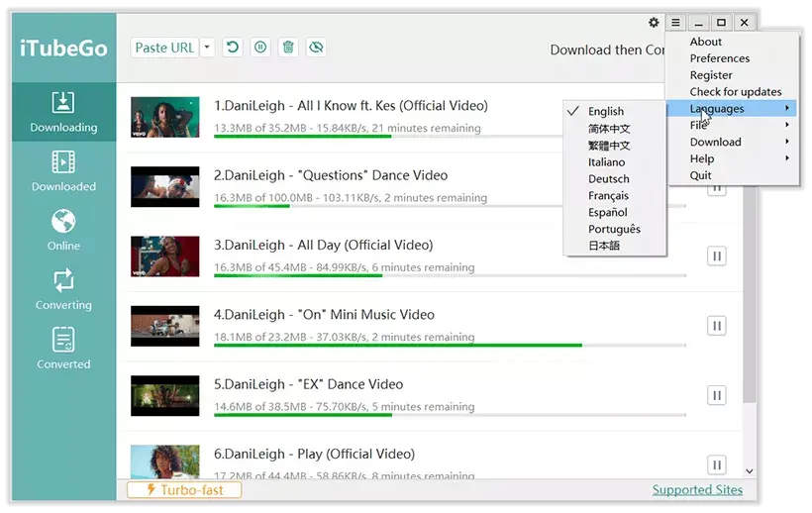This screenshot has height=513, width=812.
Task: Expand the Help submenu
Action: point(732,158)
